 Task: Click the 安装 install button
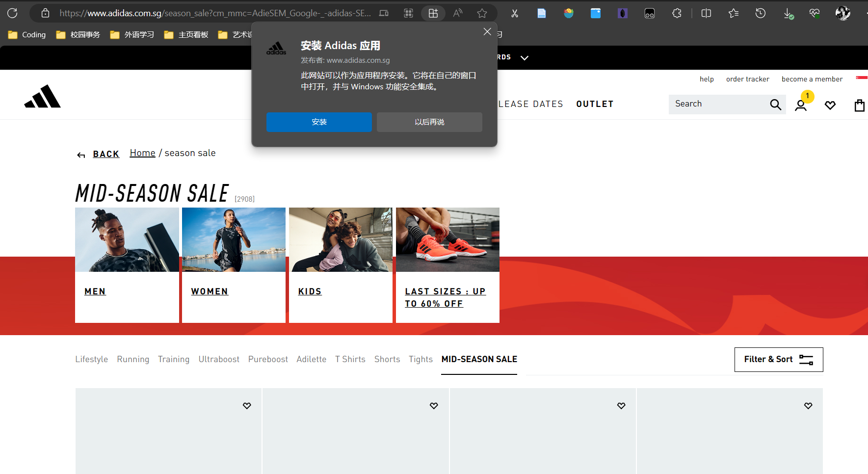point(319,122)
